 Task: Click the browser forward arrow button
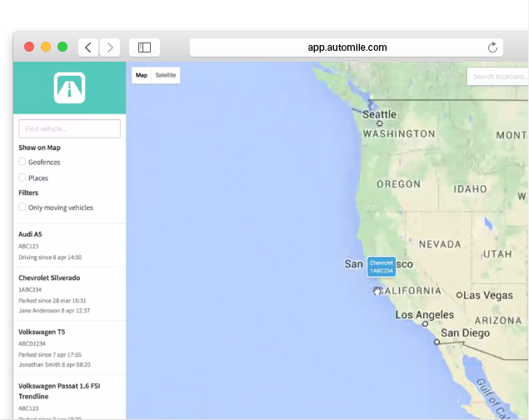111,47
